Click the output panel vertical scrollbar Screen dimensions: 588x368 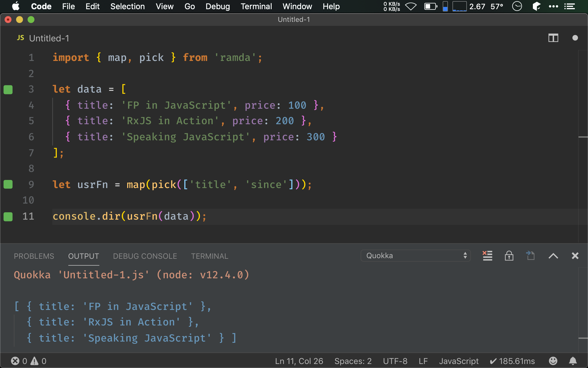pyautogui.click(x=583, y=309)
